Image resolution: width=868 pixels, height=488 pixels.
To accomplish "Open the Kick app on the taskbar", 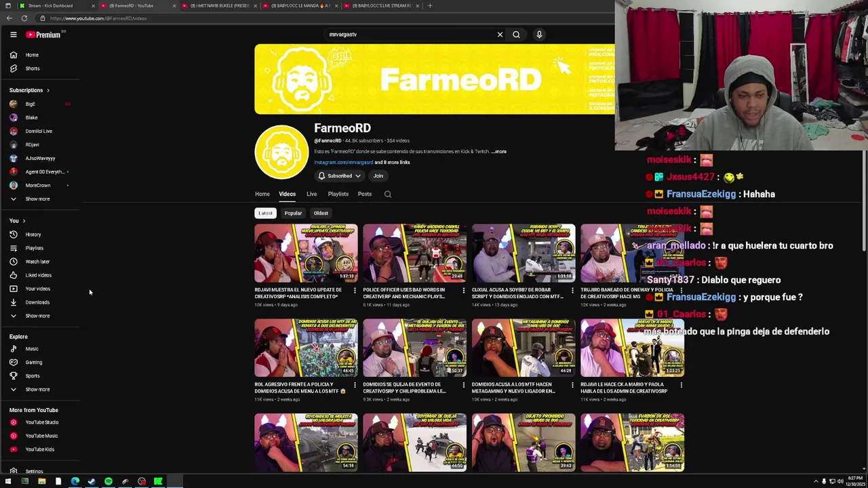I will (158, 482).
